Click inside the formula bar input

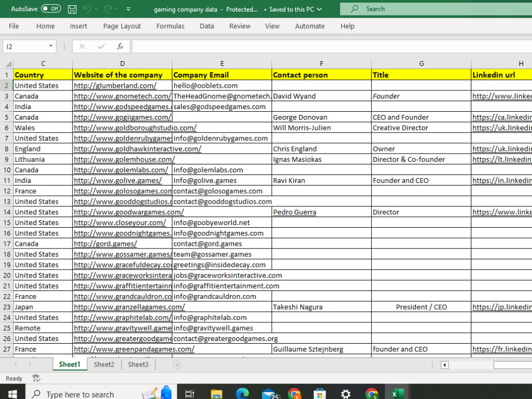[332, 46]
